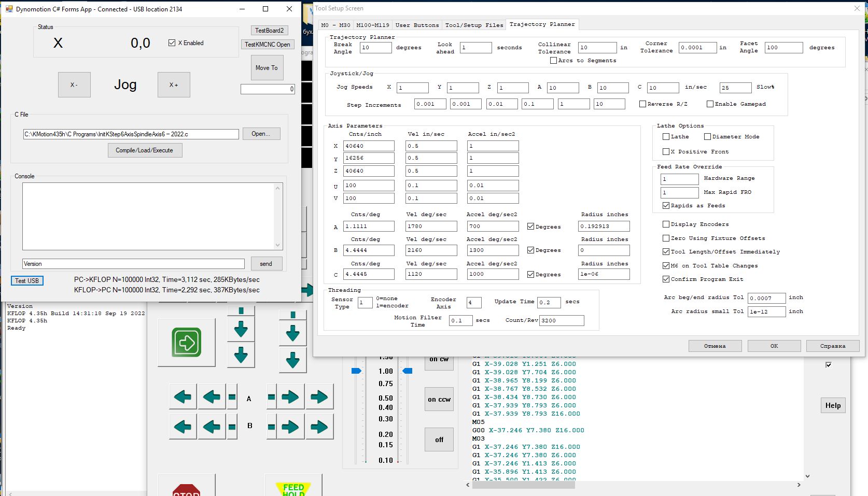The width and height of the screenshot is (868, 496).
Task: Click the X Cnts/inch input field
Action: (x=369, y=146)
